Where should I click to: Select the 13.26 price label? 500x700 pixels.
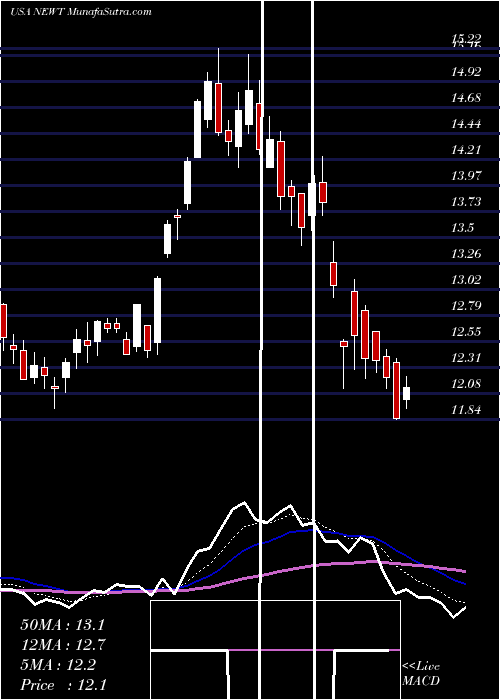466,254
